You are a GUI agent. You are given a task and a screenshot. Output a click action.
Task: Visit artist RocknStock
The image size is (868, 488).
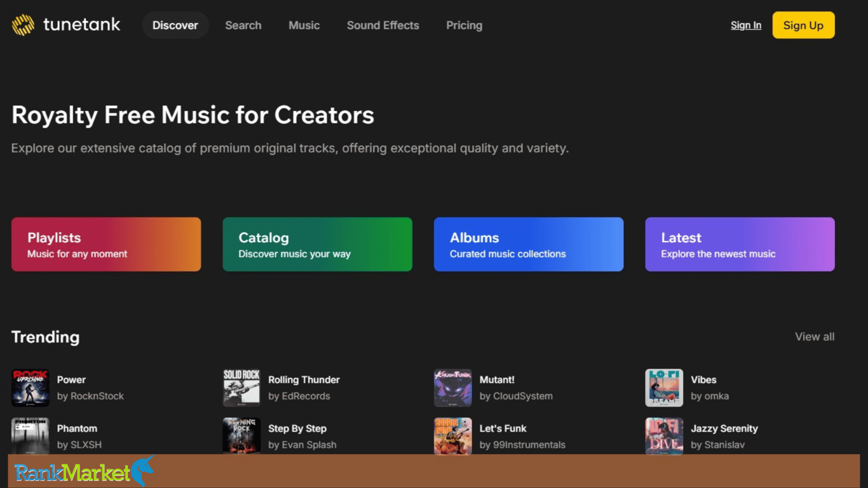tap(97, 396)
